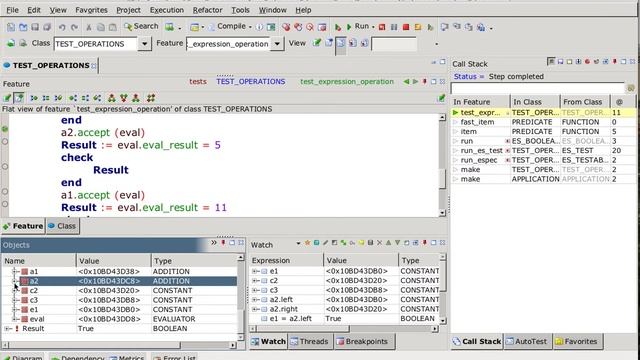Click the callers icon in feature toolbar

(x=34, y=98)
